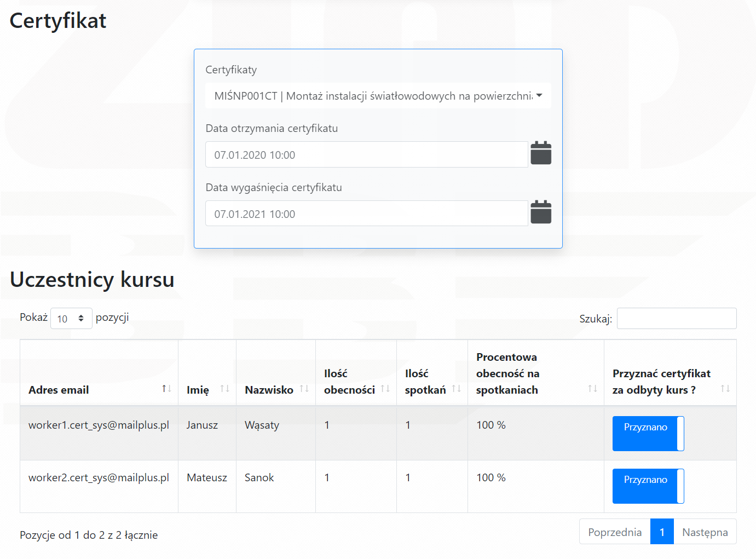Image resolution: width=756 pixels, height=559 pixels.
Task: Click the Certyfikat page heading
Action: pos(58,21)
